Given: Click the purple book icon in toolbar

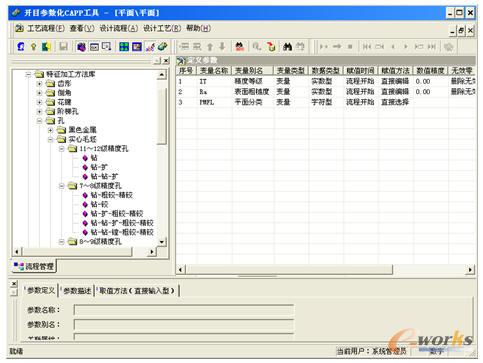Looking at the screenshot, I should (x=81, y=47).
